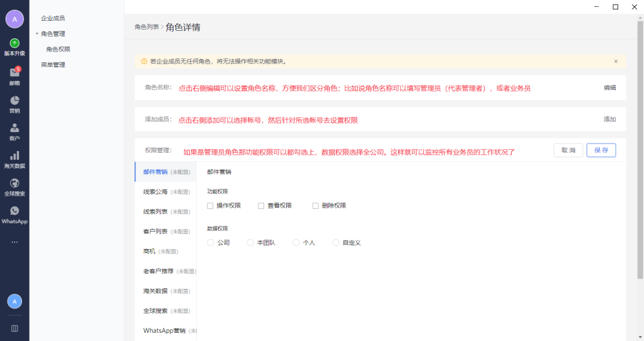This screenshot has height=341, width=644.
Task: Check the 查看权限 checkbox
Action: [261, 206]
